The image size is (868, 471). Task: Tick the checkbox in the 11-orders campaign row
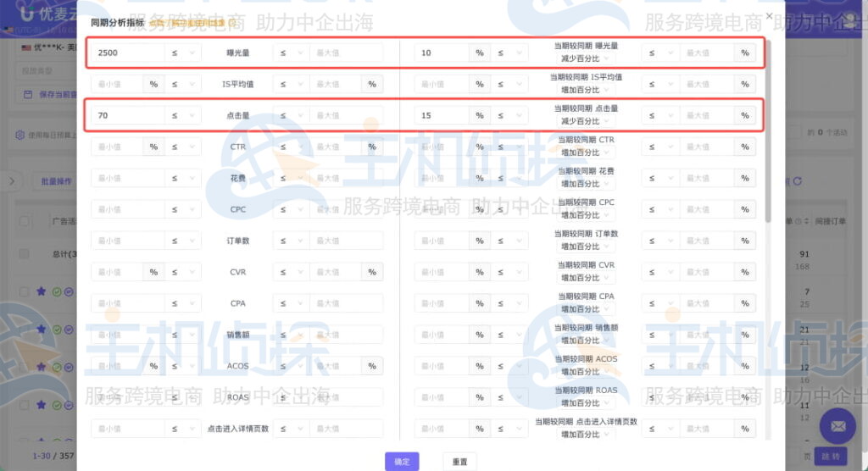click(24, 405)
